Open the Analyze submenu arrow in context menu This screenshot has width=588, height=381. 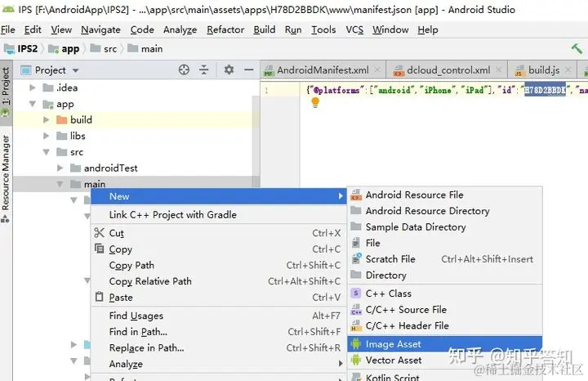coord(340,363)
